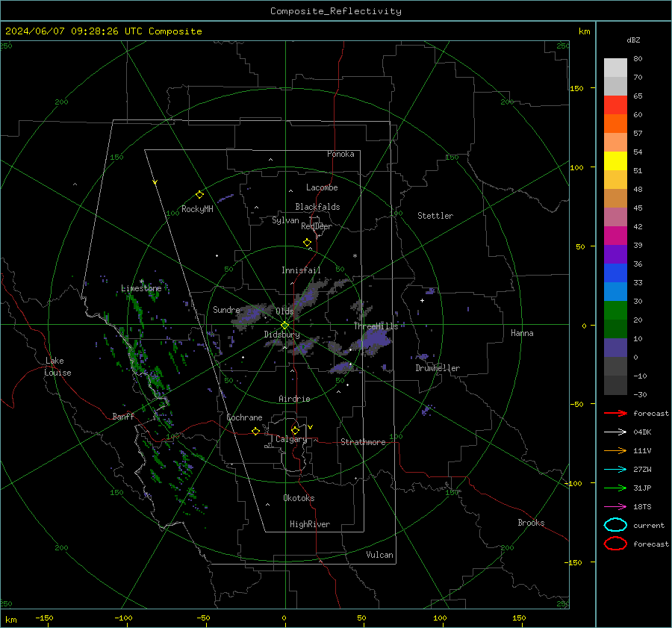Click the yellow radar marker at Olds
Screen dimensions: 672x628
(284, 326)
